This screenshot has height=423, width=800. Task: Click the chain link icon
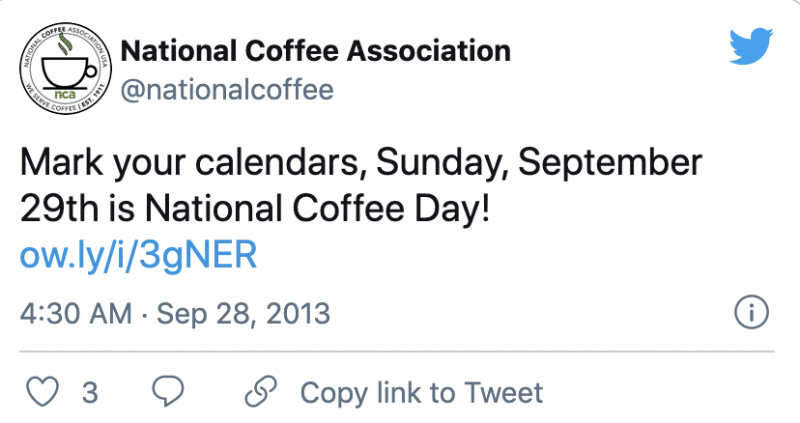[x=261, y=391]
